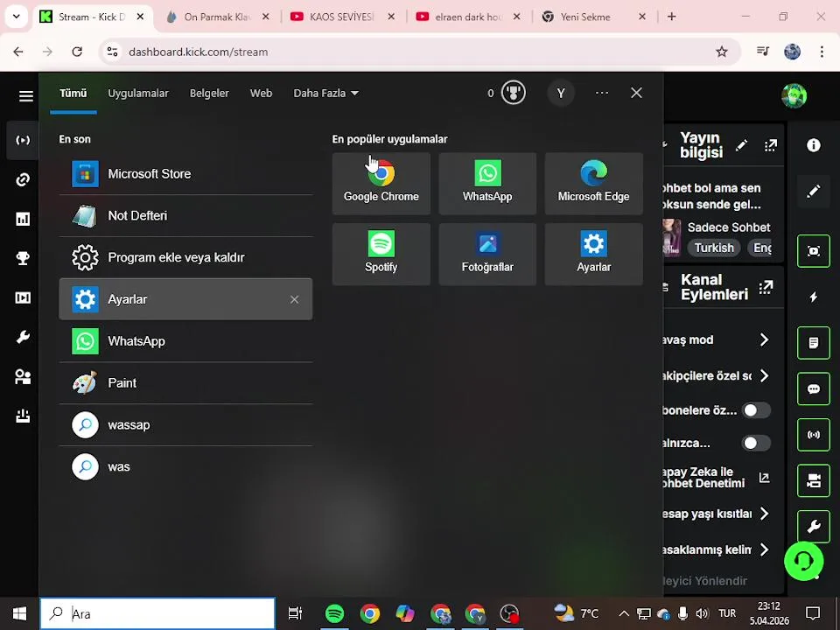
Task: Click Sadece Sohbet category
Action: [x=729, y=227]
